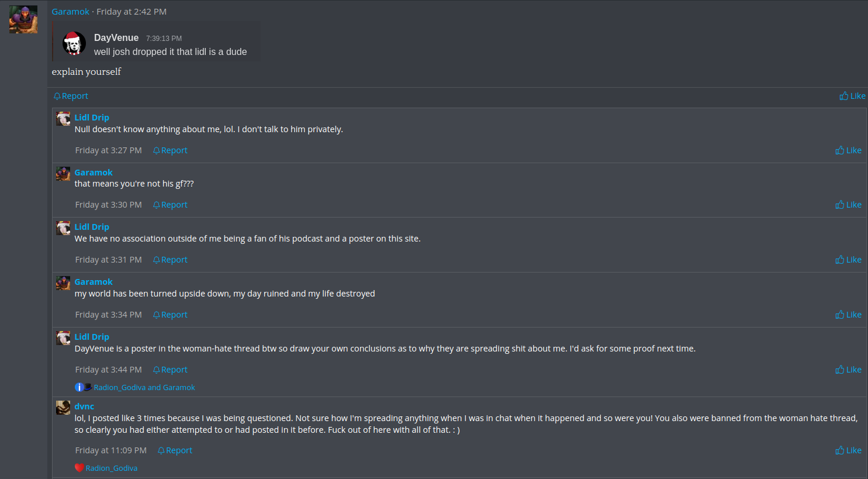The image size is (868, 479).
Task: Like the 'fan of his podcast' comment
Action: (848, 260)
